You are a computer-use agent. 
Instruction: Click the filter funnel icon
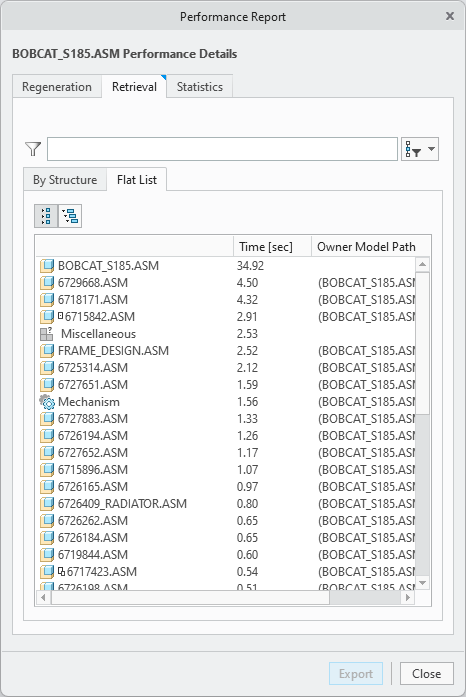click(x=33, y=149)
